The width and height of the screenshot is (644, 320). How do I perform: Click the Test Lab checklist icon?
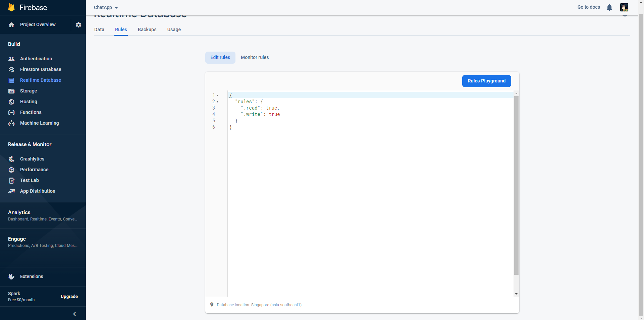coord(11,180)
